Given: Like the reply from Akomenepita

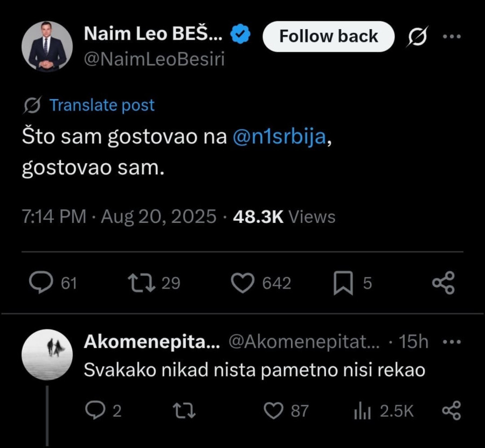Looking at the screenshot, I should (273, 410).
